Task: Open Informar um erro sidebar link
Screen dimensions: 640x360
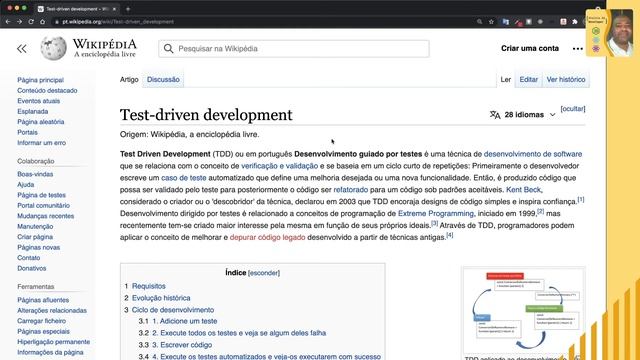Action: [41, 143]
